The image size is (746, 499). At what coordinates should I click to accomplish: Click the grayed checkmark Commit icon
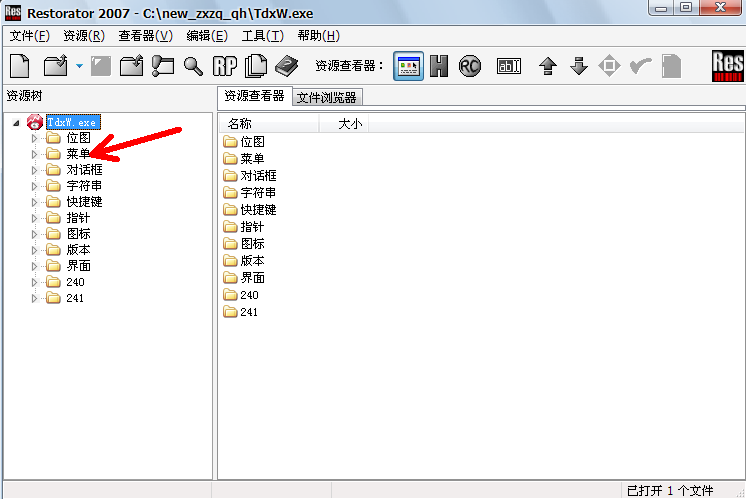pos(641,67)
